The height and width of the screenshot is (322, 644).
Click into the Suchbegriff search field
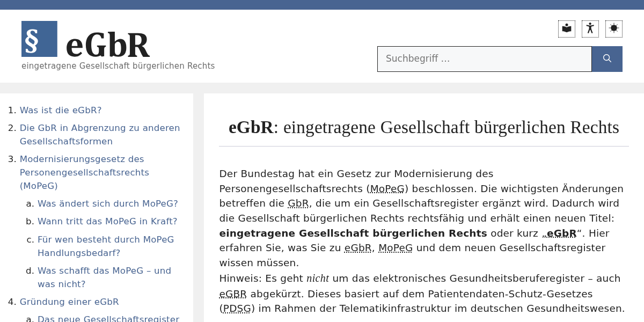pos(484,59)
